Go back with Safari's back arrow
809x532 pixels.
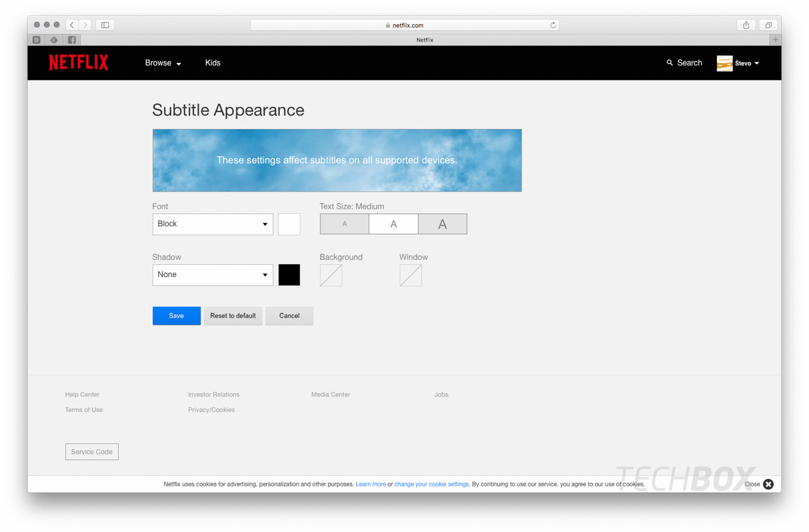[x=72, y=25]
